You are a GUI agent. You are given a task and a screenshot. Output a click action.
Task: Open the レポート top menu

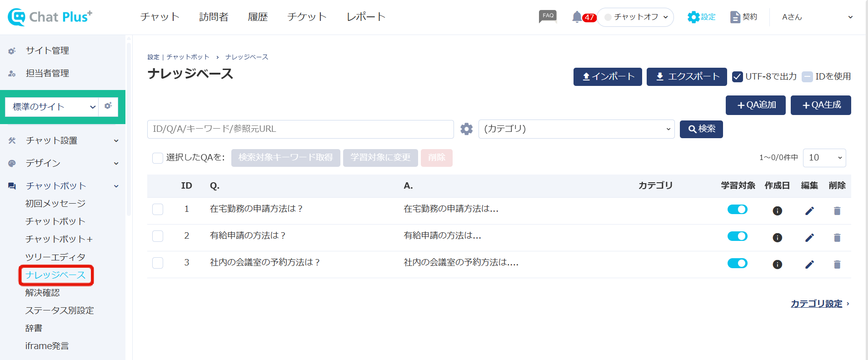[x=366, y=17]
